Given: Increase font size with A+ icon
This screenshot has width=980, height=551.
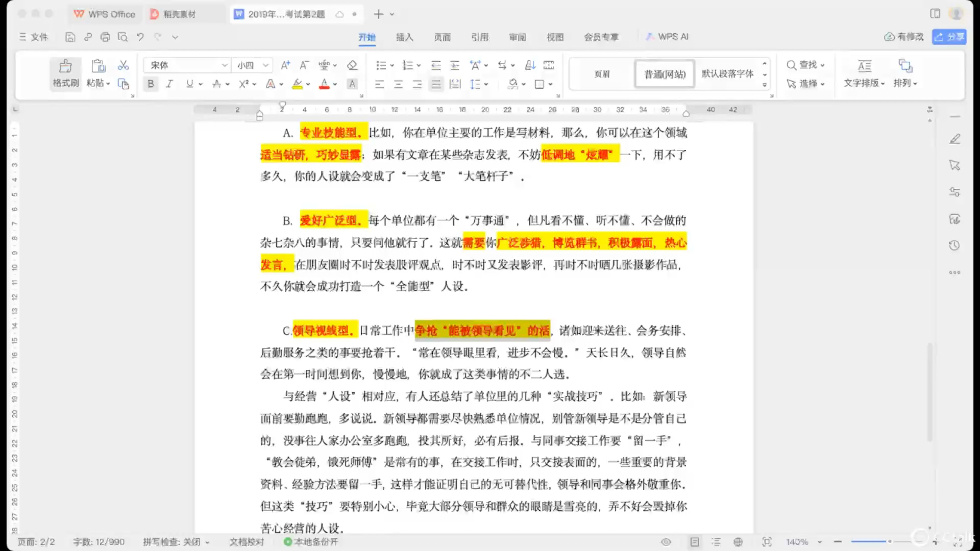Looking at the screenshot, I should (x=285, y=65).
